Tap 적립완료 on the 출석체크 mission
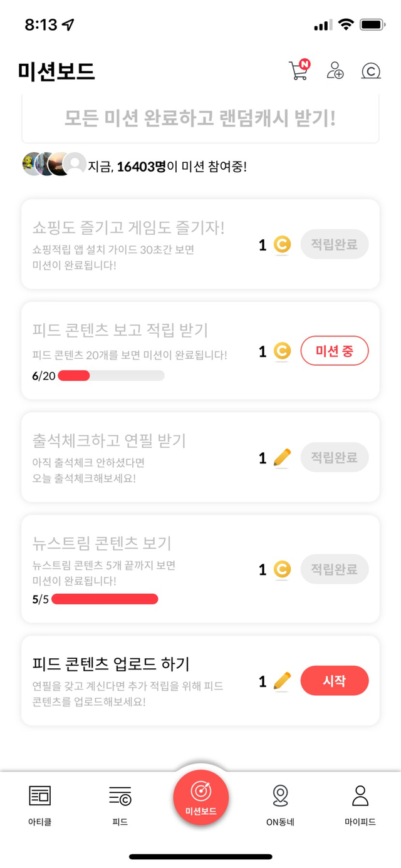 coord(335,458)
